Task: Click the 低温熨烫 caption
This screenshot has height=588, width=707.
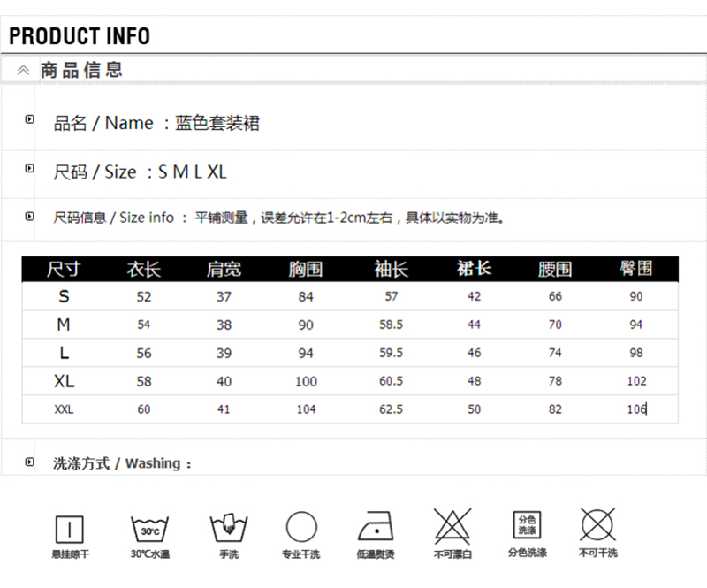Action: click(x=376, y=554)
